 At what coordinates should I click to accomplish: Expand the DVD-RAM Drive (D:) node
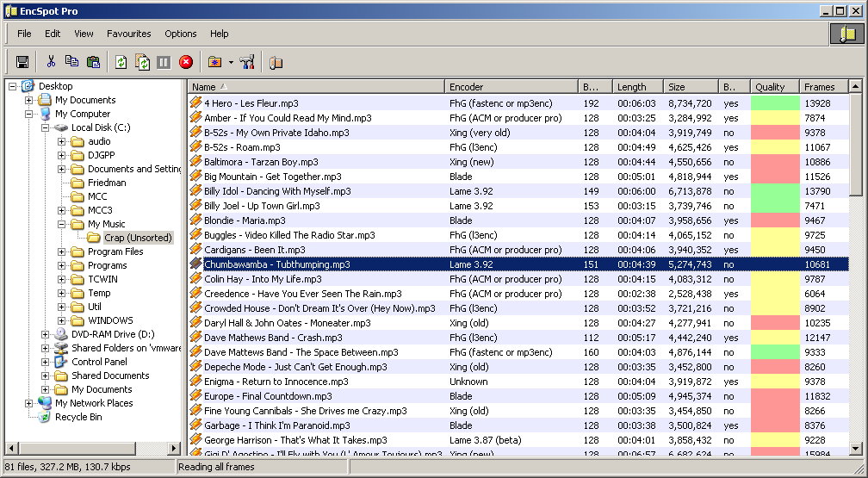[45, 334]
